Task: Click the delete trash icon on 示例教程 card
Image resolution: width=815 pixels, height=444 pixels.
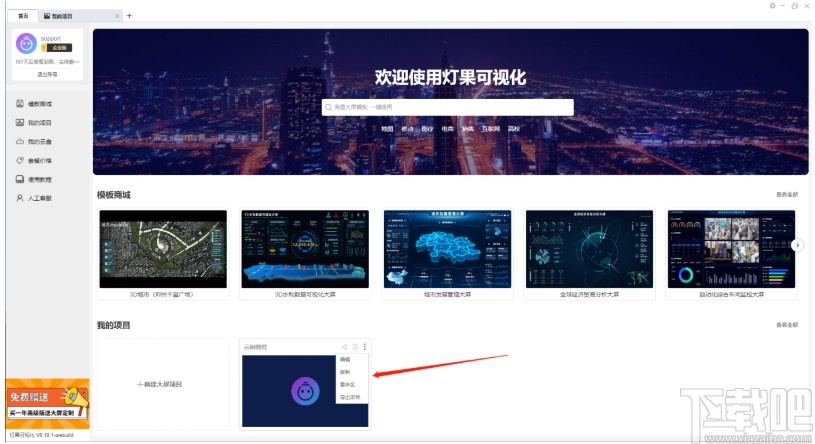Action: point(355,347)
